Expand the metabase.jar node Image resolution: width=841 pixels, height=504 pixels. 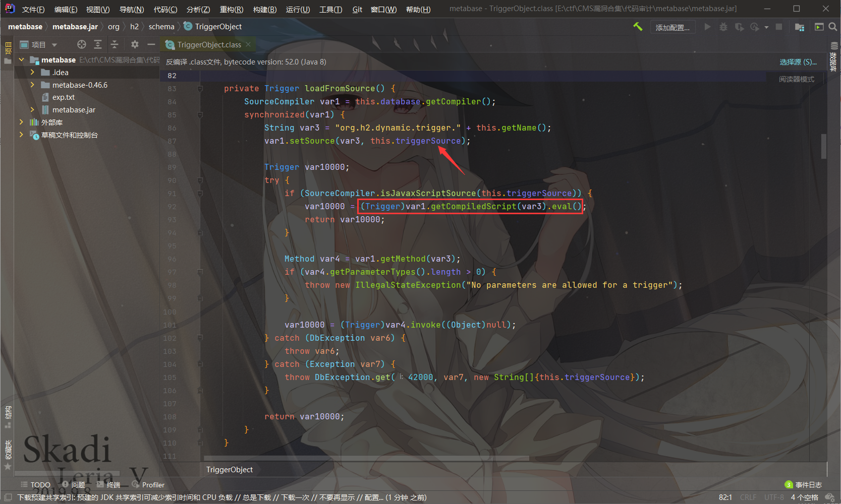(x=33, y=109)
